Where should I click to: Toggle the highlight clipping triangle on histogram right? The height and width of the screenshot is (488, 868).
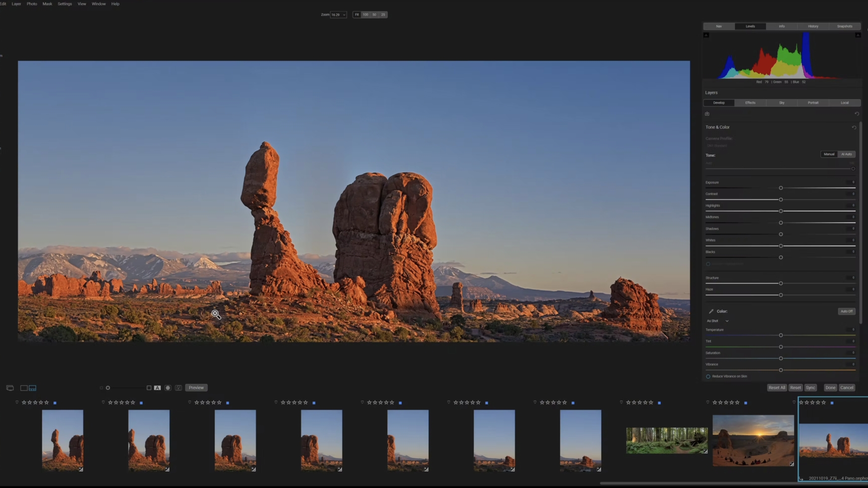[858, 35]
